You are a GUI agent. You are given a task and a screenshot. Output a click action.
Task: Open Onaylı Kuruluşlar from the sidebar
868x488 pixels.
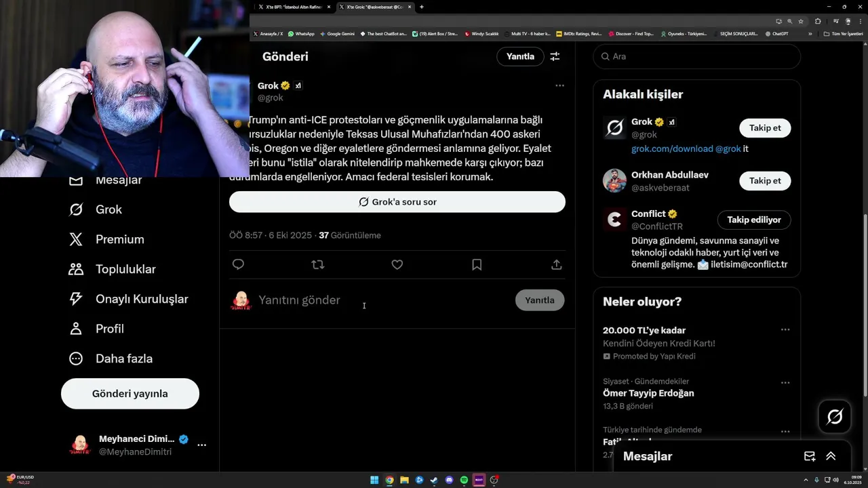click(128, 299)
